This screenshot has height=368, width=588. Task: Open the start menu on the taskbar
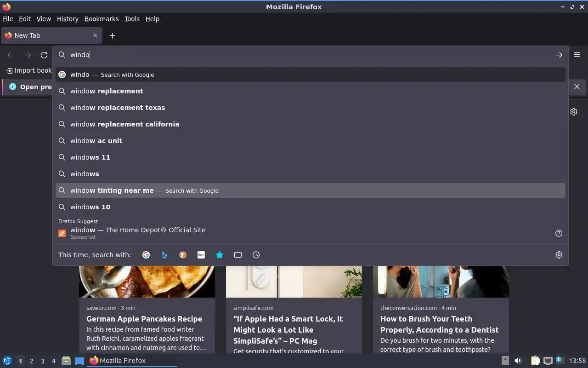7,361
